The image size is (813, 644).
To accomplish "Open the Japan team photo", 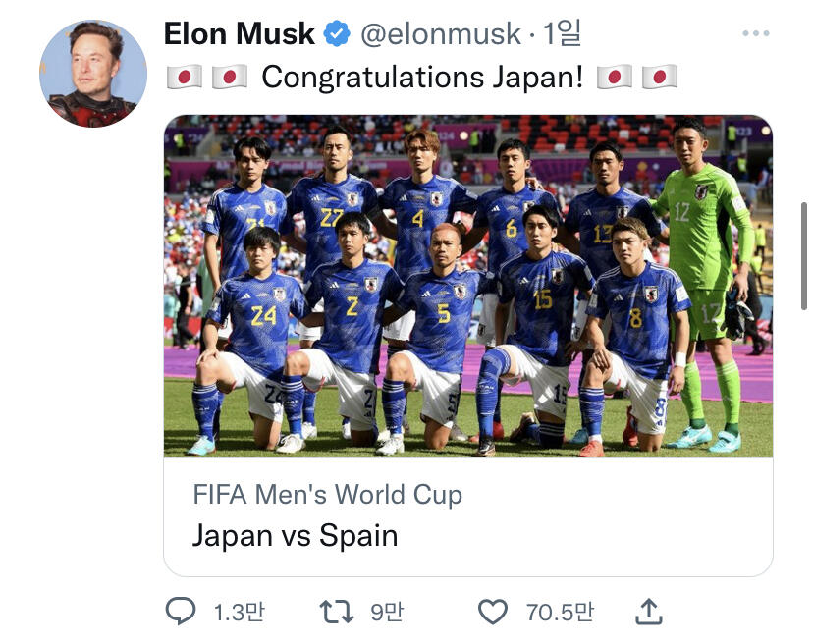I will pos(467,287).
